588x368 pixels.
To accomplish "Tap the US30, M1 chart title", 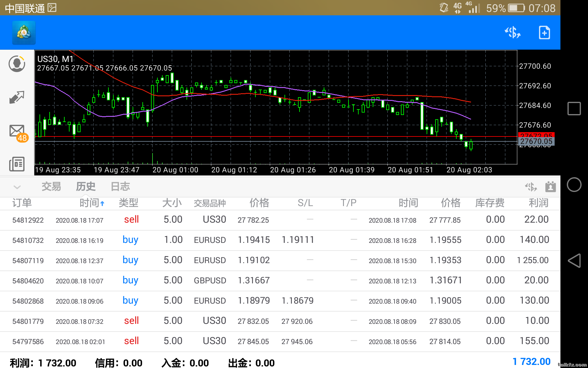I will pos(55,59).
